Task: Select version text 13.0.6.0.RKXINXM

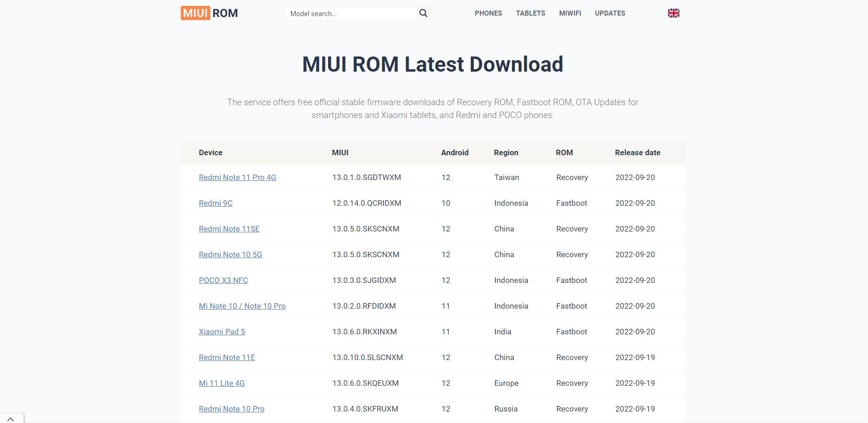Action: point(364,332)
